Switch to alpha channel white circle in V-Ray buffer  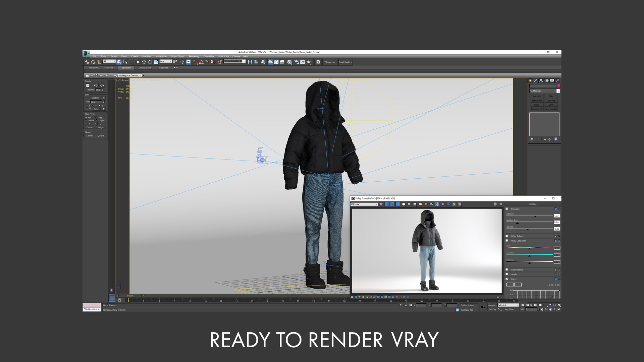pos(404,204)
